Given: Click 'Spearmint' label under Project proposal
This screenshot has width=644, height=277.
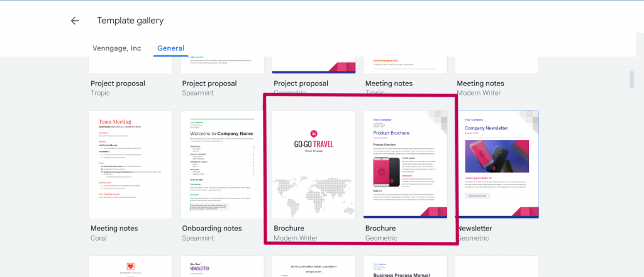Looking at the screenshot, I should pyautogui.click(x=198, y=93).
